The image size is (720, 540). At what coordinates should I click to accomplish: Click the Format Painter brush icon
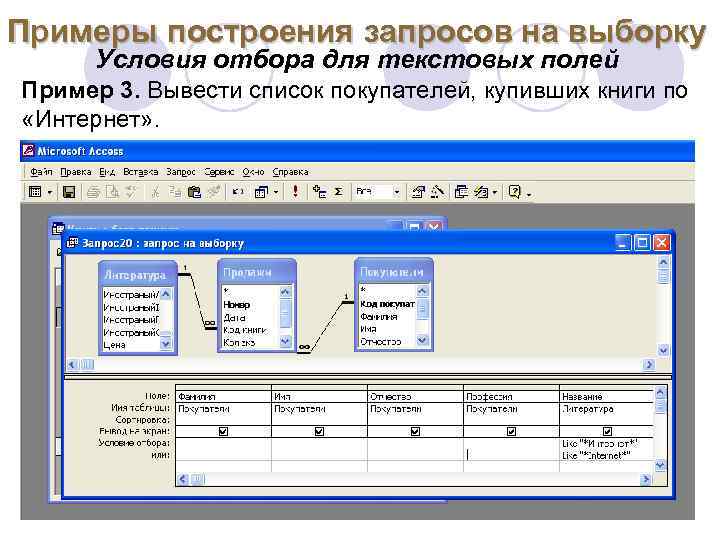point(214,191)
